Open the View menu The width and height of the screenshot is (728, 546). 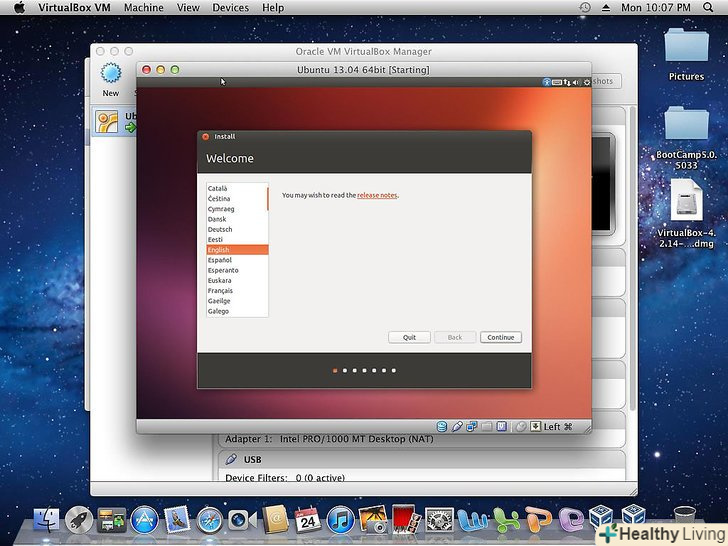(188, 7)
